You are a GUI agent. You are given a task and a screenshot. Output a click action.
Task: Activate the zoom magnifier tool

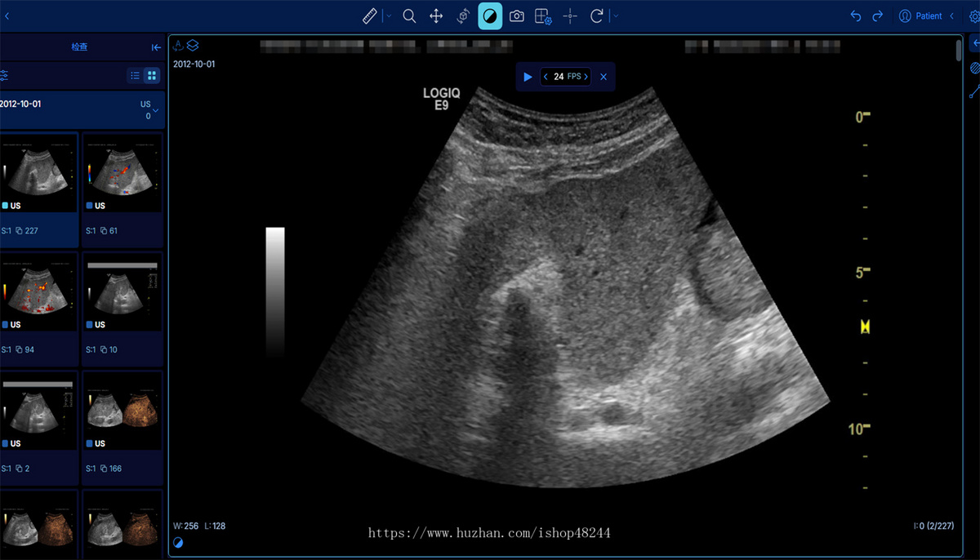[409, 16]
